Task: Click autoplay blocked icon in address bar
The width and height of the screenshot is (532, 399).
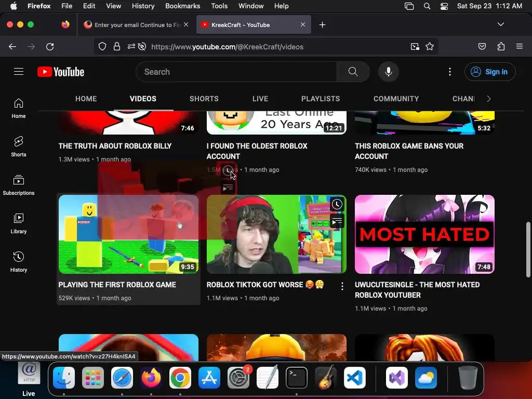Action: click(142, 46)
